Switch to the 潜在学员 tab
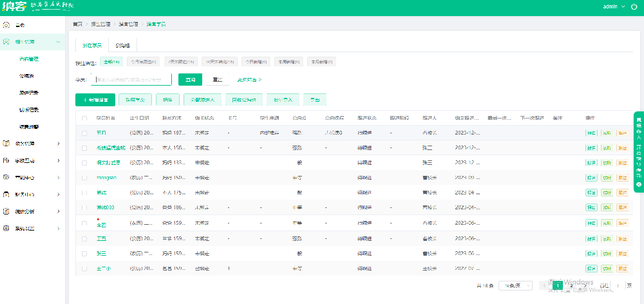644x304 pixels. click(x=92, y=45)
